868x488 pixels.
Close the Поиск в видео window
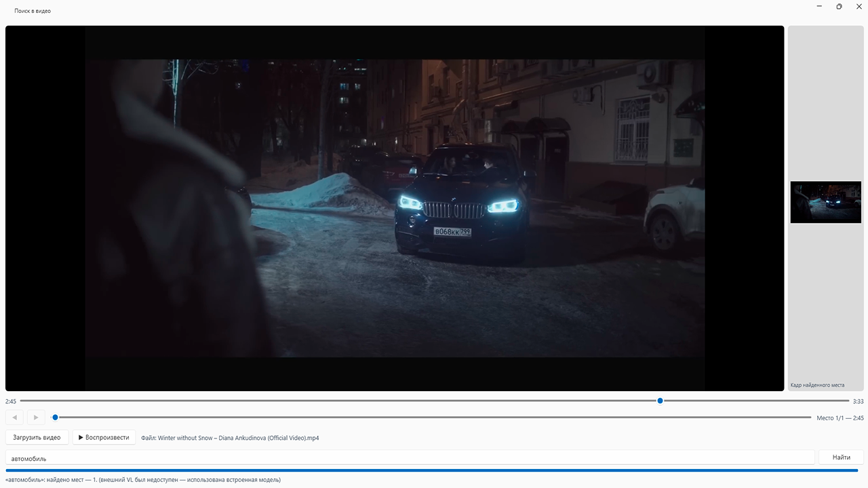tap(859, 7)
